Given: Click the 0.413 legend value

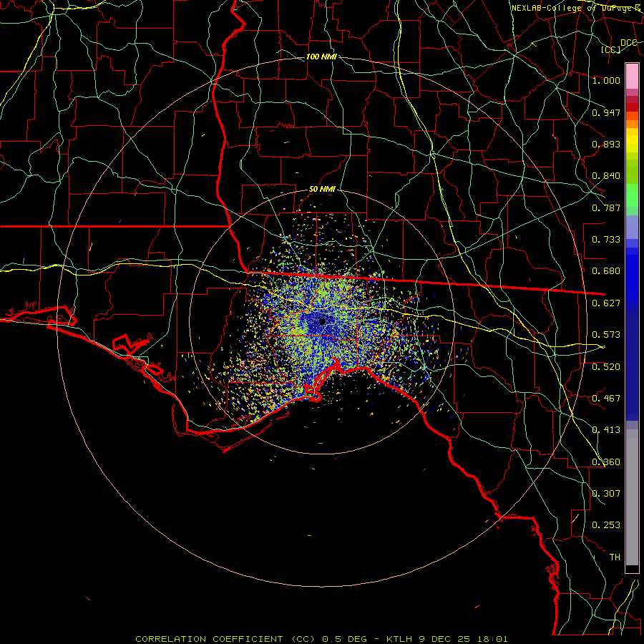Looking at the screenshot, I should coord(606,430).
